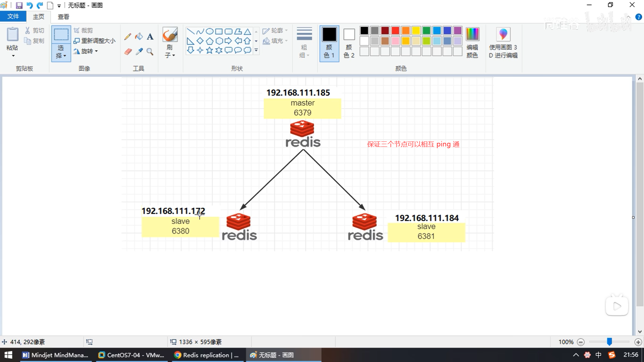Activate the Color 1 selector
644x362 pixels.
[329, 43]
